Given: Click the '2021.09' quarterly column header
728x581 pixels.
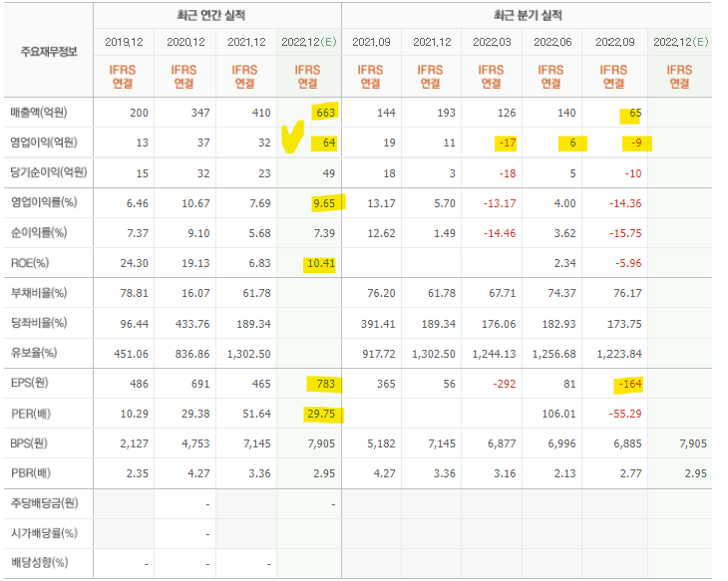Looking at the screenshot, I should click(371, 42).
